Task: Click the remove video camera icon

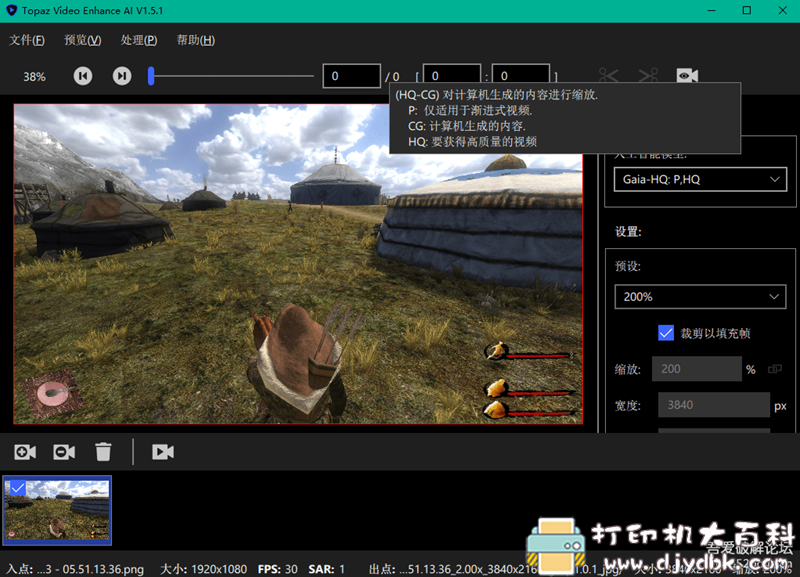Action: 64,452
